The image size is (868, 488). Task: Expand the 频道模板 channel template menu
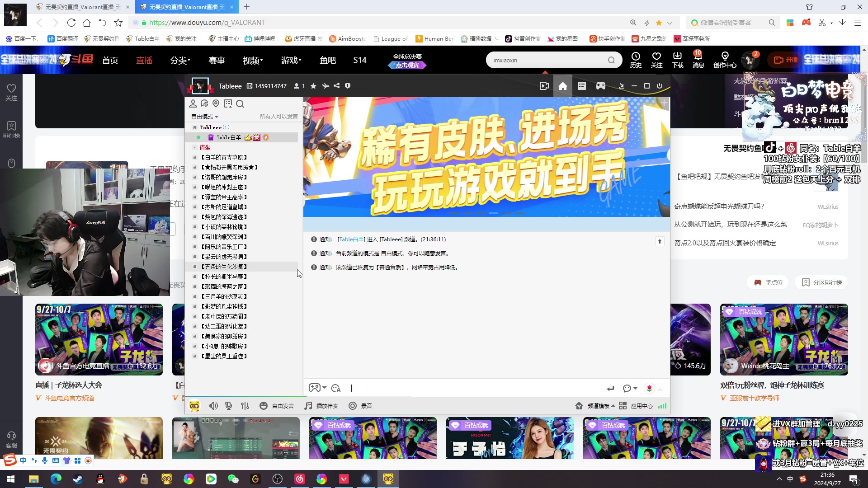595,406
